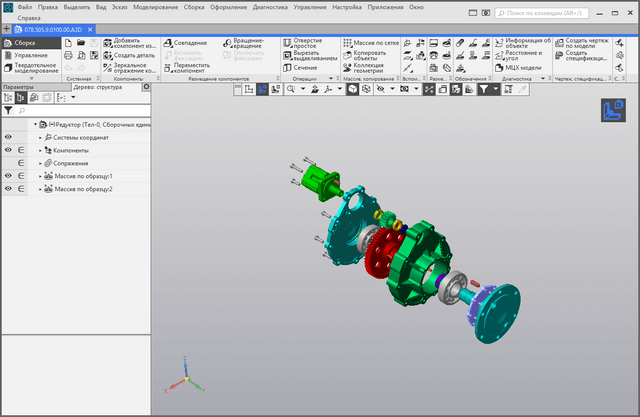The image size is (640, 417).
Task: Click the Управление toolset button
Action: 30,55
